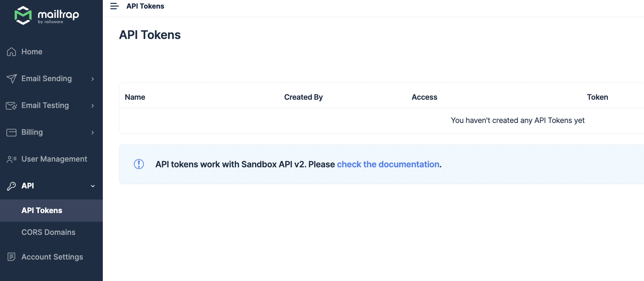
Task: Expand the Email Sending chevron
Action: click(x=92, y=79)
